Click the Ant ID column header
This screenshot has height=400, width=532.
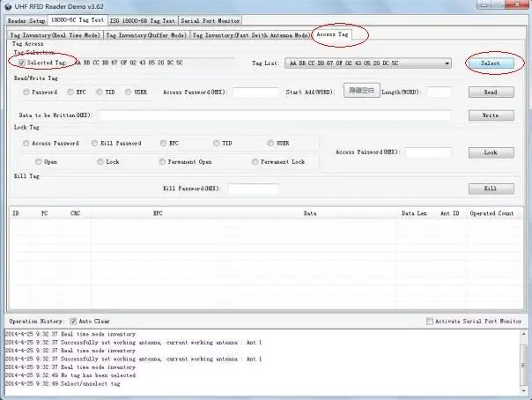coord(449,213)
